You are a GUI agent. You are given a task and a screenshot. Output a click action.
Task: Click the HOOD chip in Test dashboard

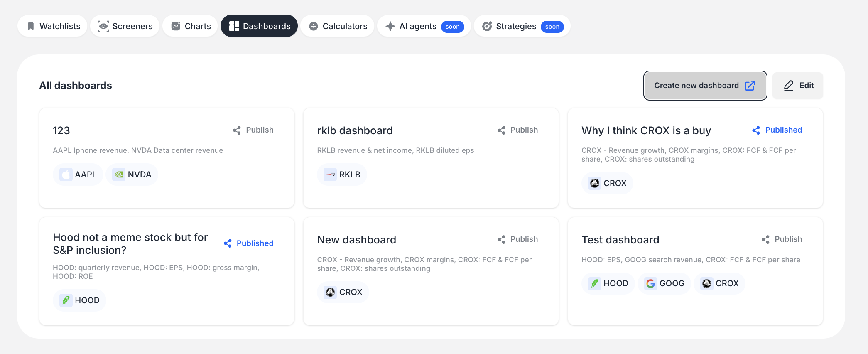[x=608, y=283]
